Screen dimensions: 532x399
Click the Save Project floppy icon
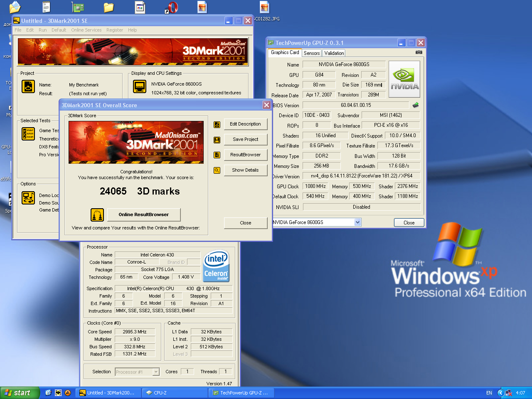point(217,140)
